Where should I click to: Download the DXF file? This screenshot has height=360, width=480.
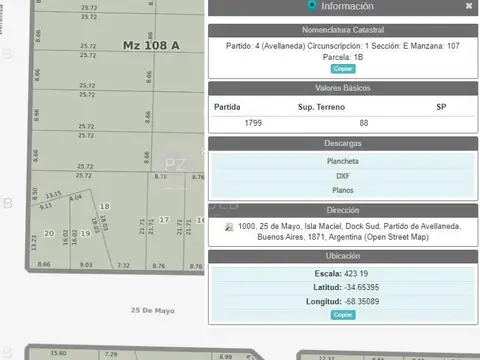[343, 176]
